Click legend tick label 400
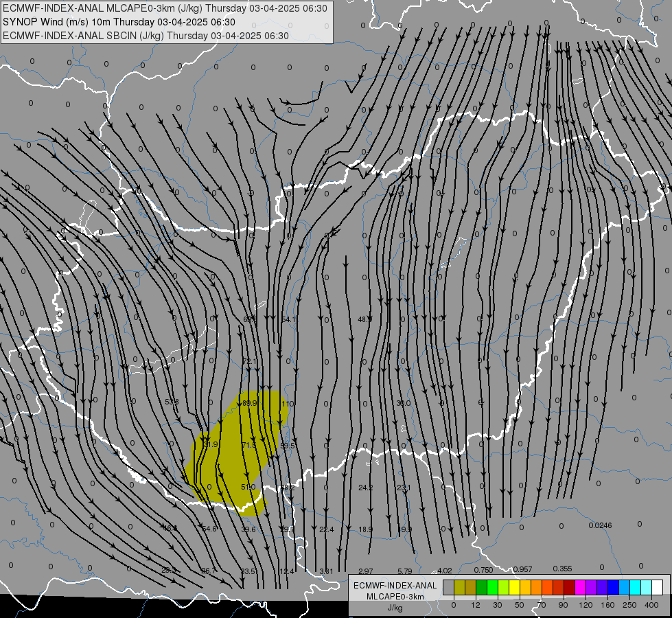This screenshot has height=618, width=672. [x=651, y=605]
